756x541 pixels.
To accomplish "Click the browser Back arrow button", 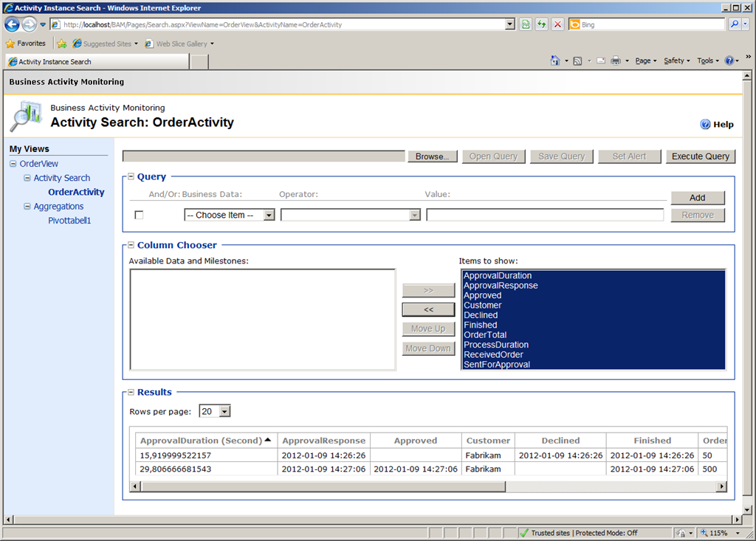I will point(13,24).
